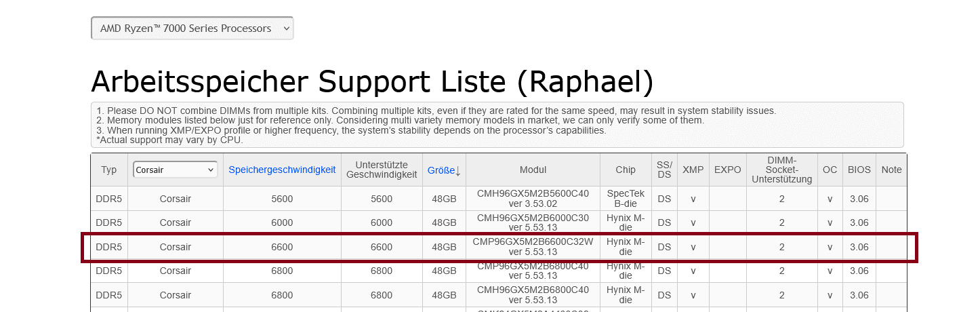Image resolution: width=980 pixels, height=312 pixels.
Task: Click the DS cell in the 6000 row
Action: tap(664, 222)
